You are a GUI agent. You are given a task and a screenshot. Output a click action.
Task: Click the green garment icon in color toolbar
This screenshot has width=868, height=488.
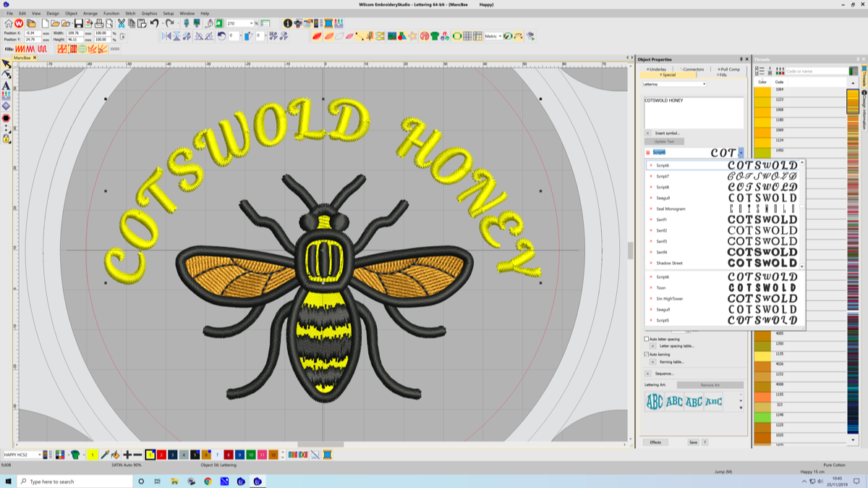[75, 455]
